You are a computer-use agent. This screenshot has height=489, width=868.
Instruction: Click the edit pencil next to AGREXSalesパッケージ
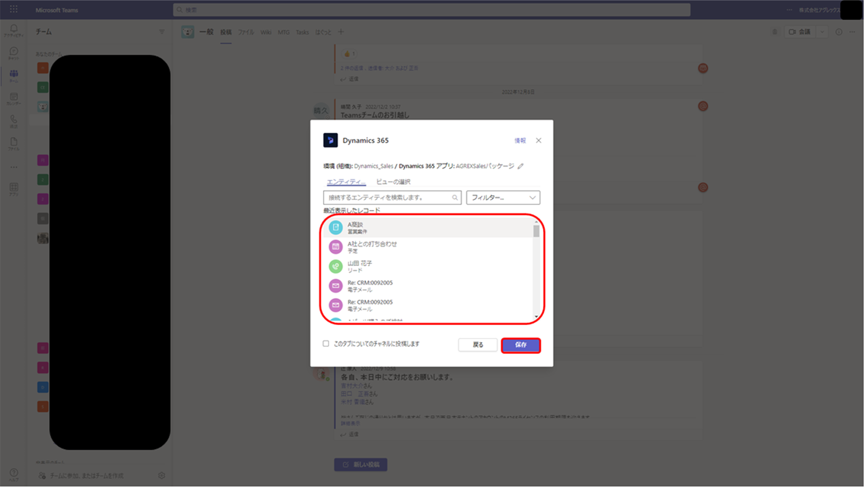pos(521,166)
